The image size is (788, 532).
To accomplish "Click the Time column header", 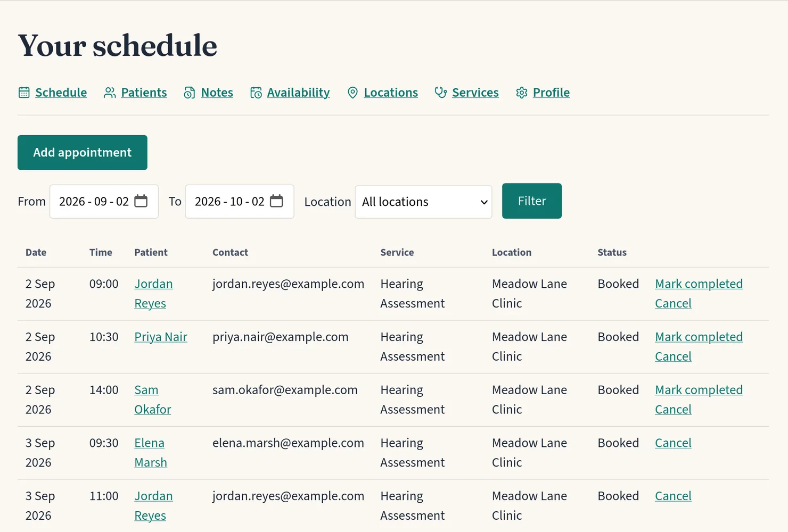I will pos(101,253).
